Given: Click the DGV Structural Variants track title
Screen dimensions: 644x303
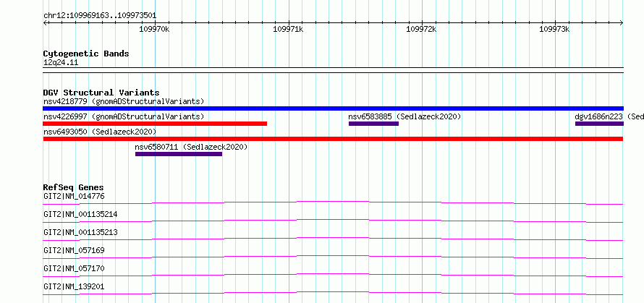Looking at the screenshot, I should [x=101, y=93].
